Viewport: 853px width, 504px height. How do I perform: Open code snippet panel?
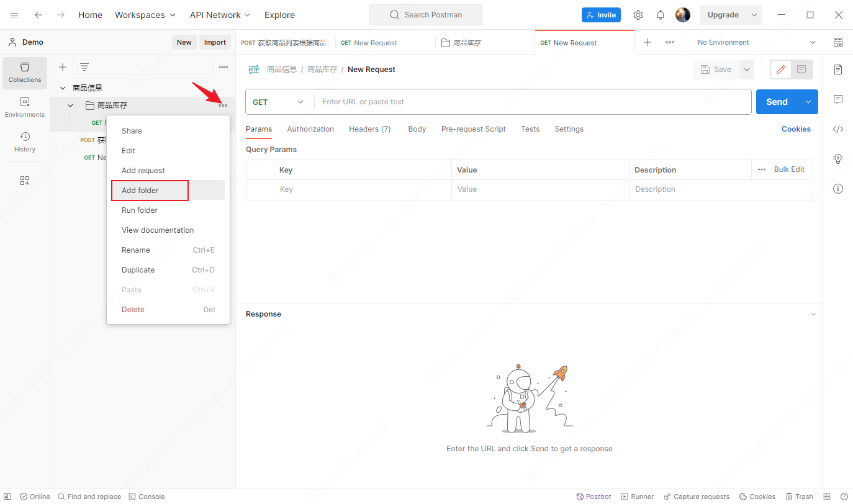pos(838,129)
